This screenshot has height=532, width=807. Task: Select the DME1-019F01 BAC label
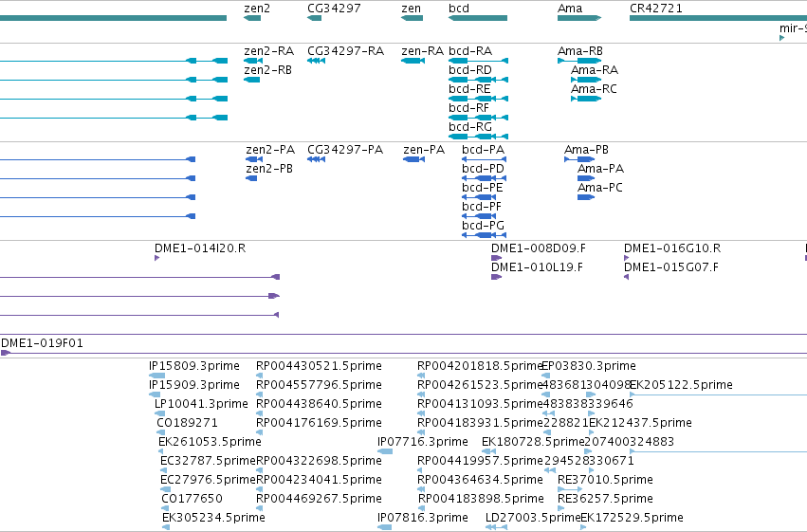click(x=43, y=343)
